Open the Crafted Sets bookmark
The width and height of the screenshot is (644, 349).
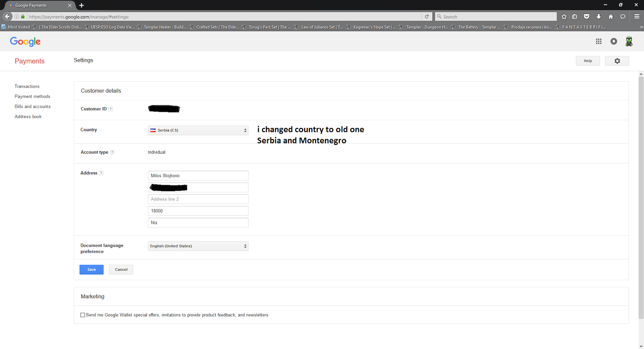click(x=214, y=27)
